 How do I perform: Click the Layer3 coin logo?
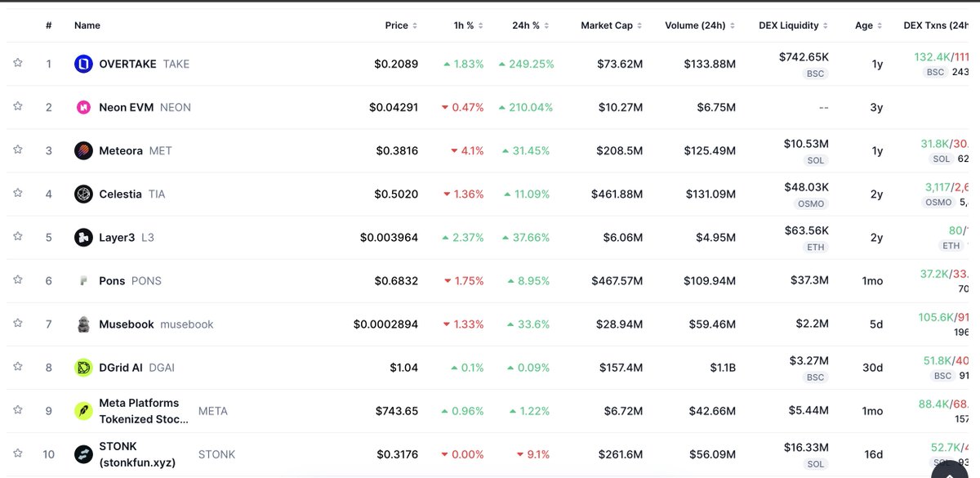point(83,237)
